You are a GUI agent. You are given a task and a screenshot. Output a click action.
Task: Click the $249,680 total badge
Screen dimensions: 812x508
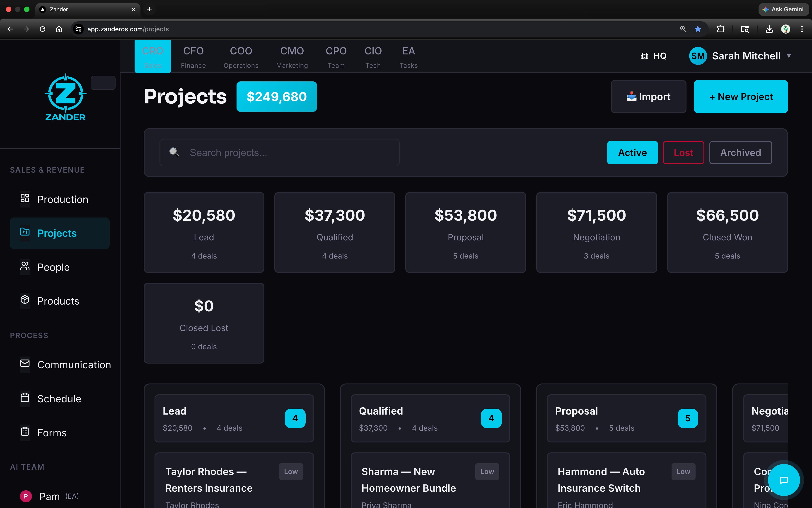point(276,96)
